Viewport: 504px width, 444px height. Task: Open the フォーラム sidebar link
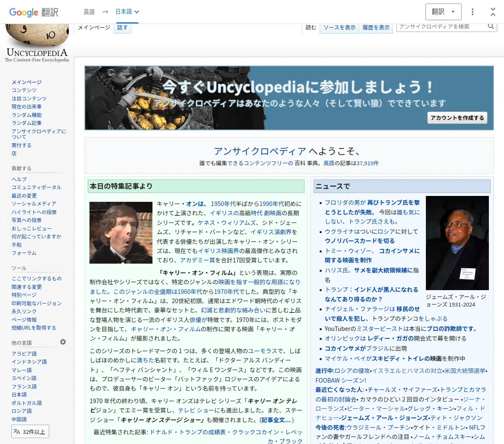click(x=24, y=253)
